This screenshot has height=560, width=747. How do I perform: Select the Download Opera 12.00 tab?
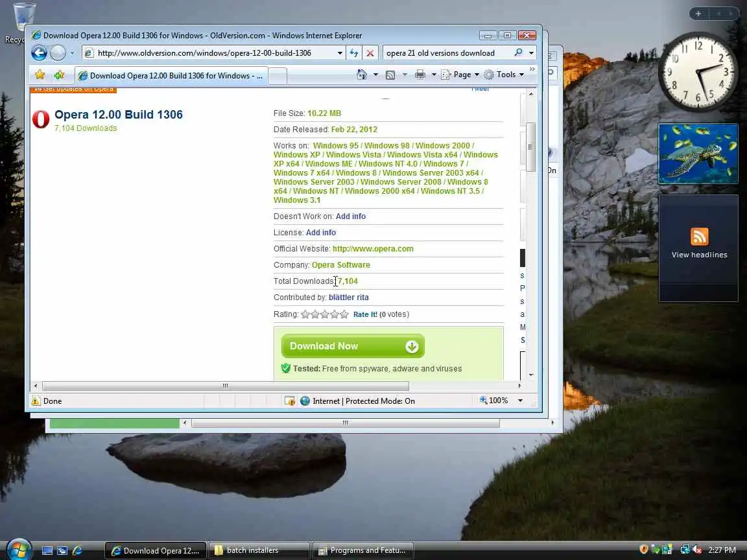tap(171, 76)
